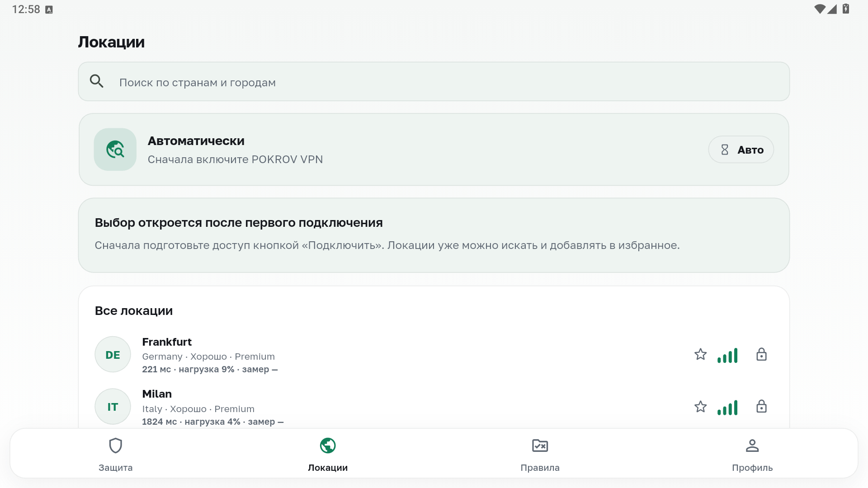Click the battery status icon
This screenshot has height=488, width=868.
[x=846, y=9]
